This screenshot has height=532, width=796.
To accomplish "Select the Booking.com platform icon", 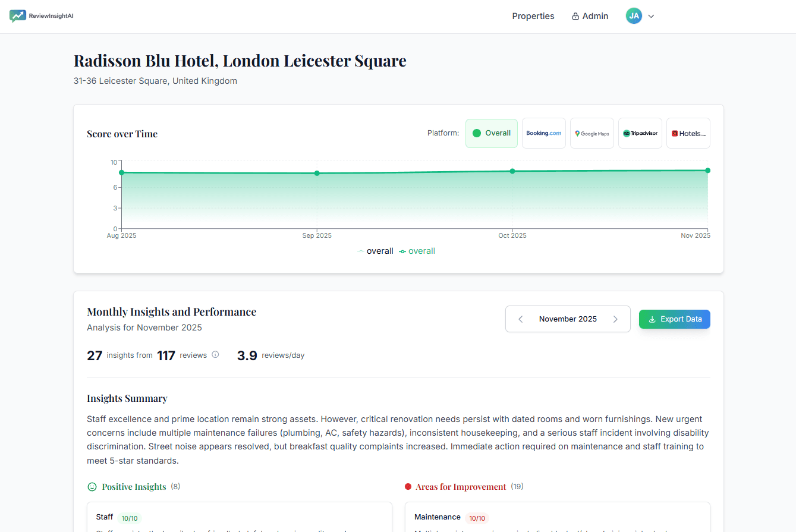I will click(x=543, y=133).
